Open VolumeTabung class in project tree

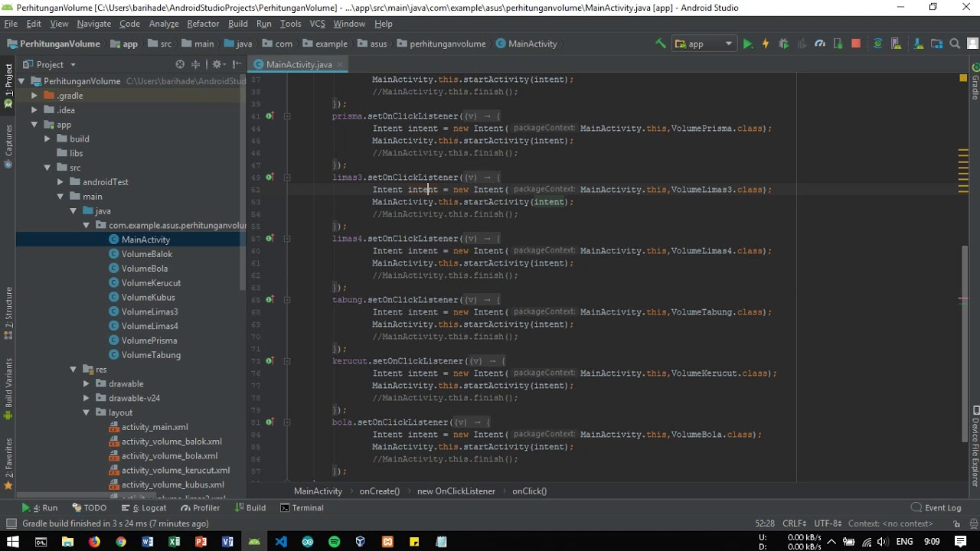[x=151, y=355]
